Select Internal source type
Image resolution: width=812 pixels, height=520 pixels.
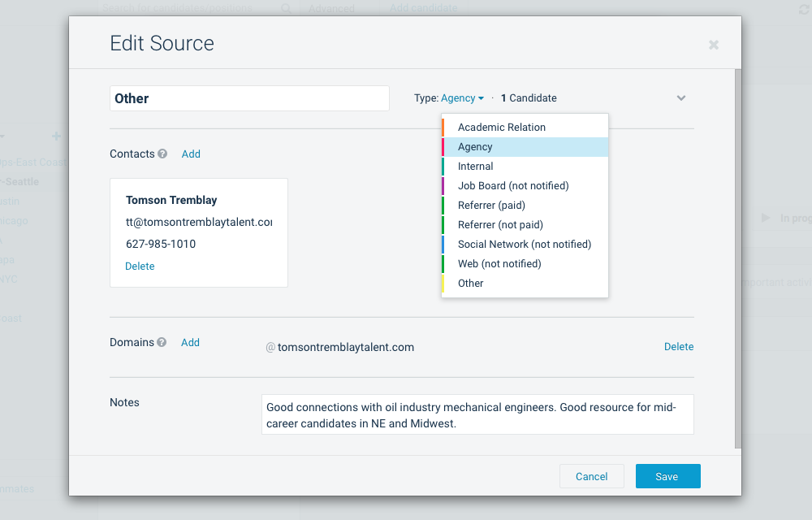[475, 167]
